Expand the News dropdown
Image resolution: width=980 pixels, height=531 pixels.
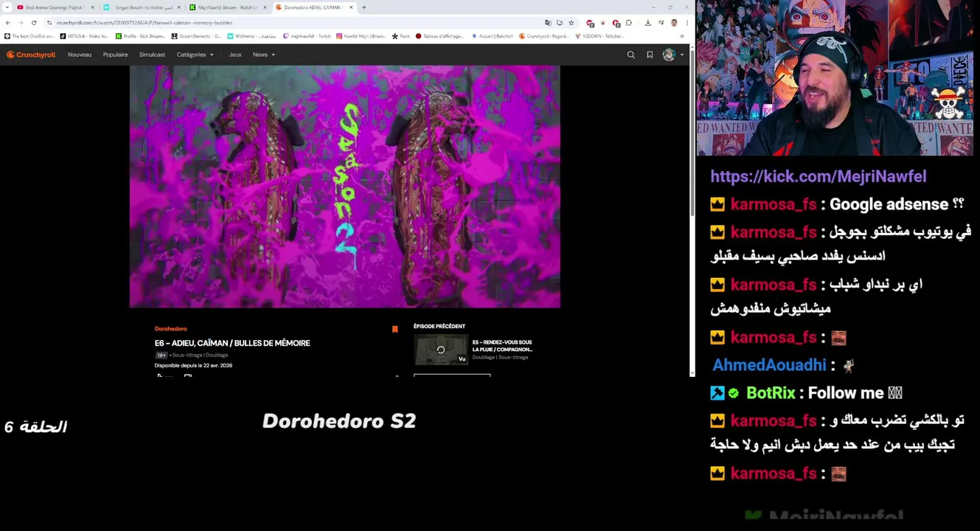(263, 55)
